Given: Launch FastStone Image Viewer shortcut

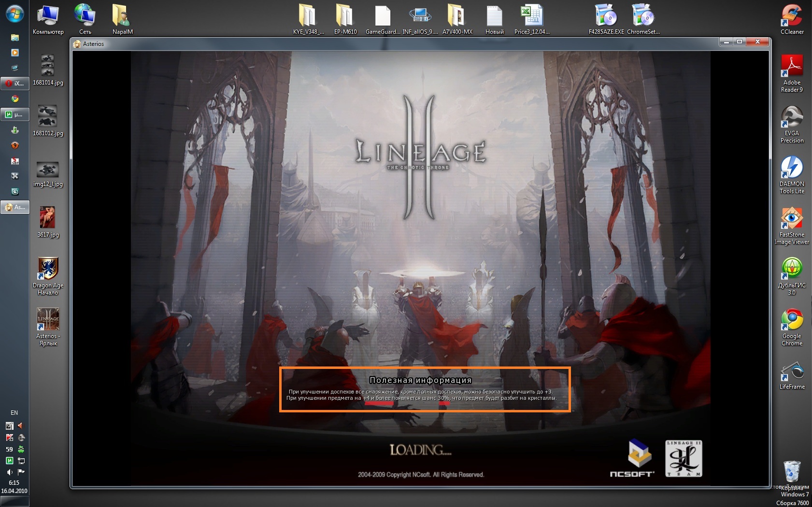Looking at the screenshot, I should coord(792,226).
